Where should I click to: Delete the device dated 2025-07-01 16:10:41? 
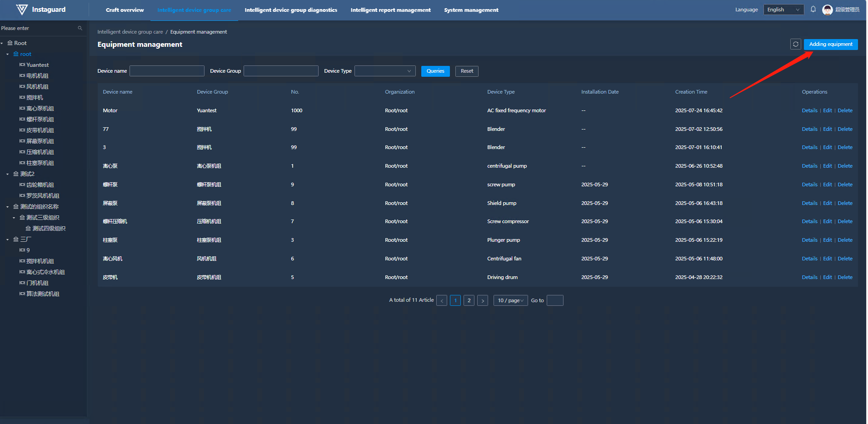845,147
